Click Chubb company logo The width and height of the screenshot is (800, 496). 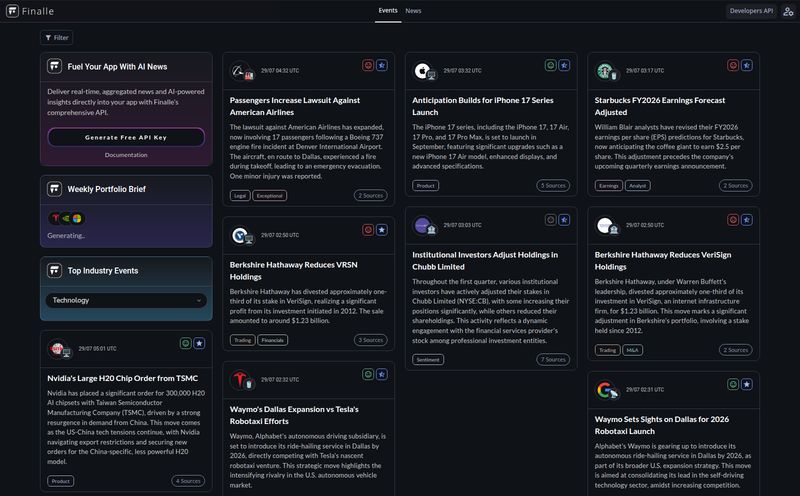click(424, 226)
